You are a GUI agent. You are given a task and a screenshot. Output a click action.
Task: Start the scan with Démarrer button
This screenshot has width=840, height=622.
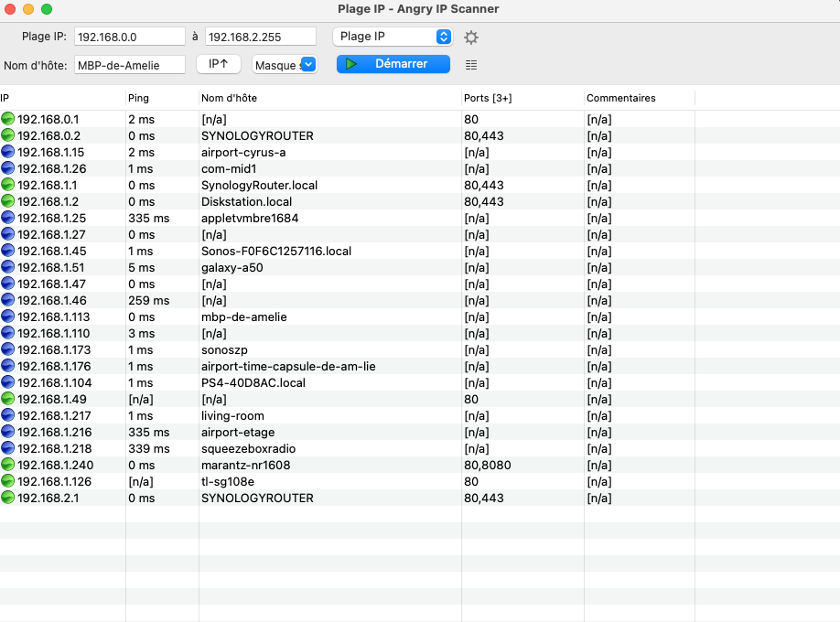(393, 64)
